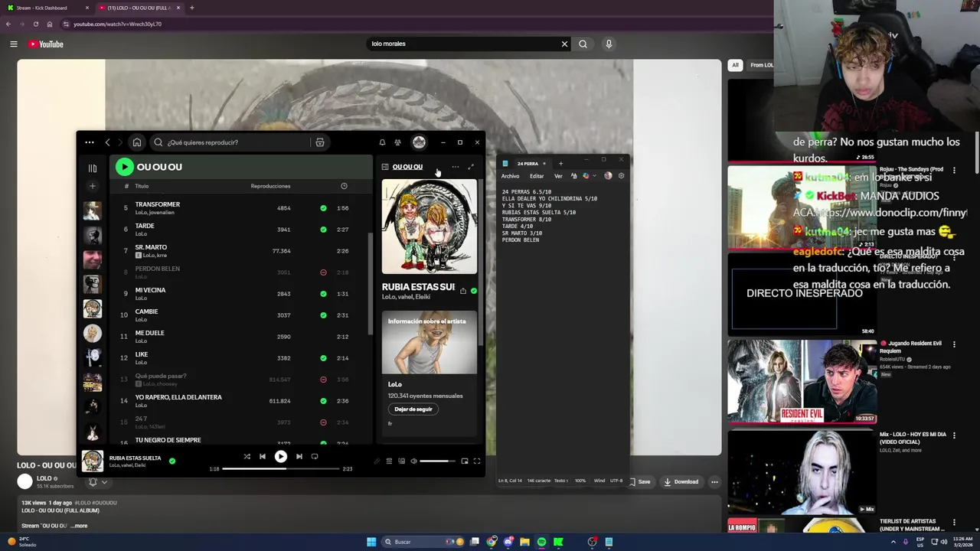
Task: Open Spotify friend activity icon
Action: click(x=397, y=142)
